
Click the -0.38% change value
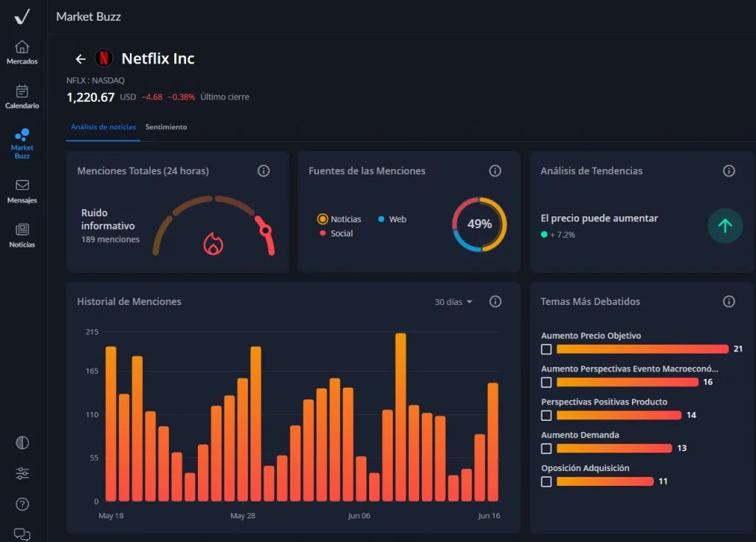[x=182, y=97]
